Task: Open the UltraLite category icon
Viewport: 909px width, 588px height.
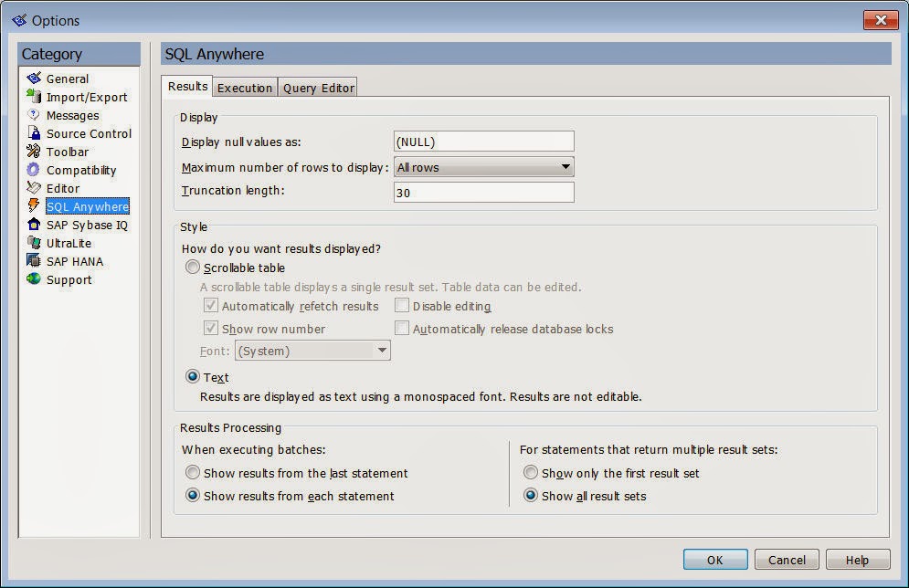Action: coord(36,243)
